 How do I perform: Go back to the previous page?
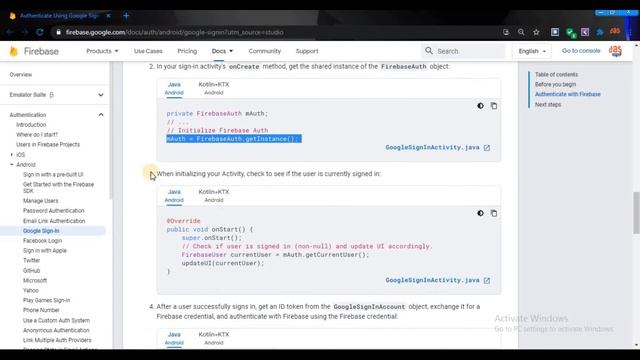coord(10,32)
